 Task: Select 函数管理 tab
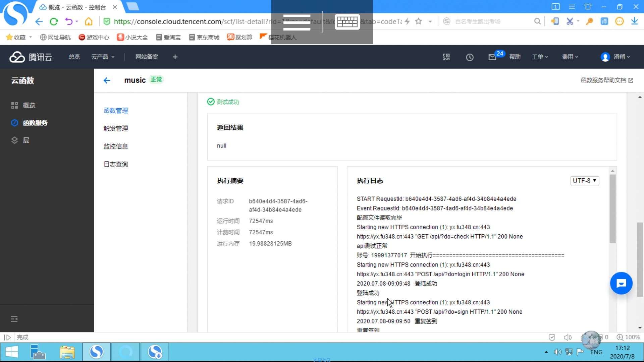116,111
